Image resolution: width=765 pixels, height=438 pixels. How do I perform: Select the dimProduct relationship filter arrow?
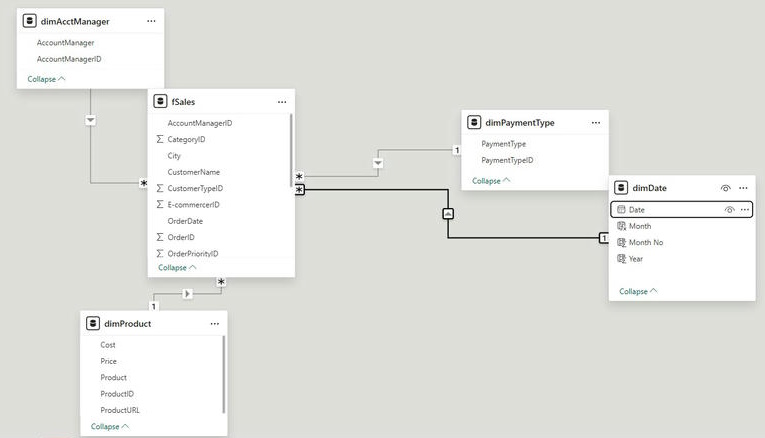[187, 294]
